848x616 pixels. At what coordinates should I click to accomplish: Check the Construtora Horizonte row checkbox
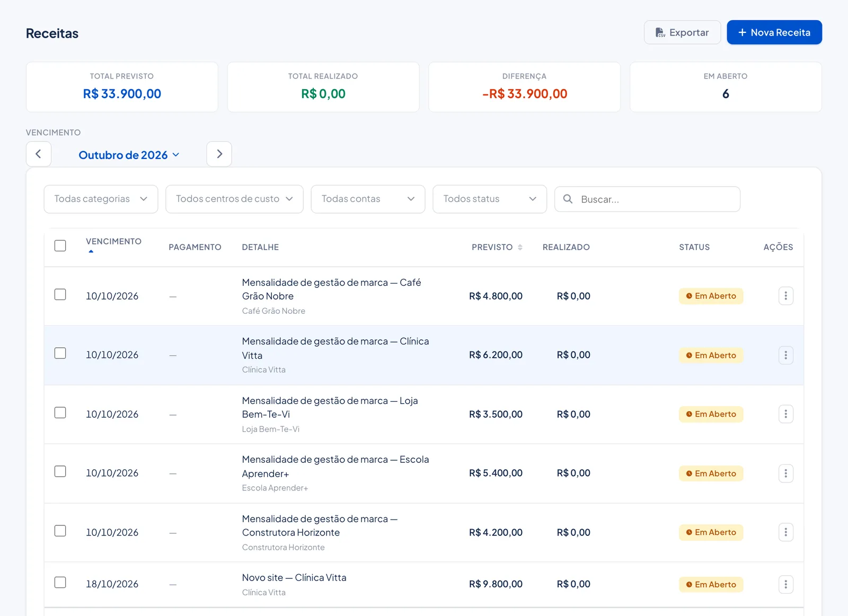tap(60, 531)
